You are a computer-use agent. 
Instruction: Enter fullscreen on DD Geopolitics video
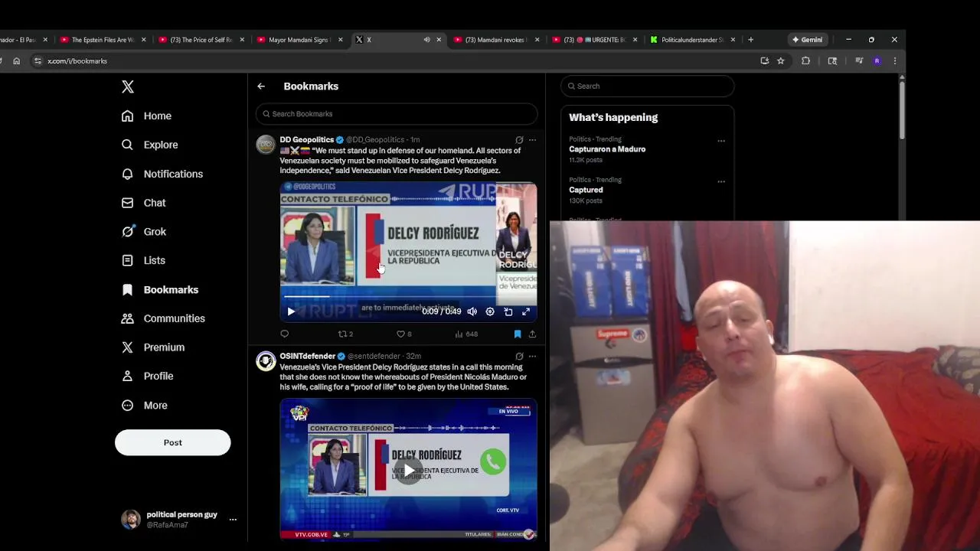pos(526,311)
